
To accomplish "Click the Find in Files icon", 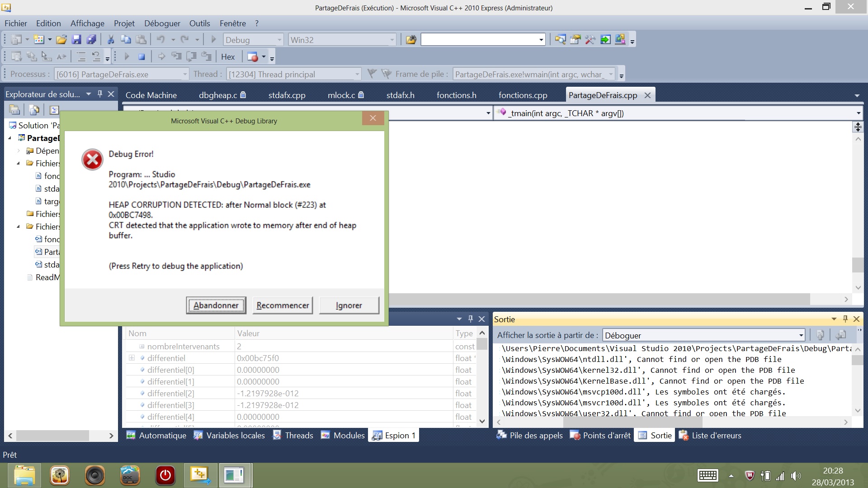I will [410, 40].
